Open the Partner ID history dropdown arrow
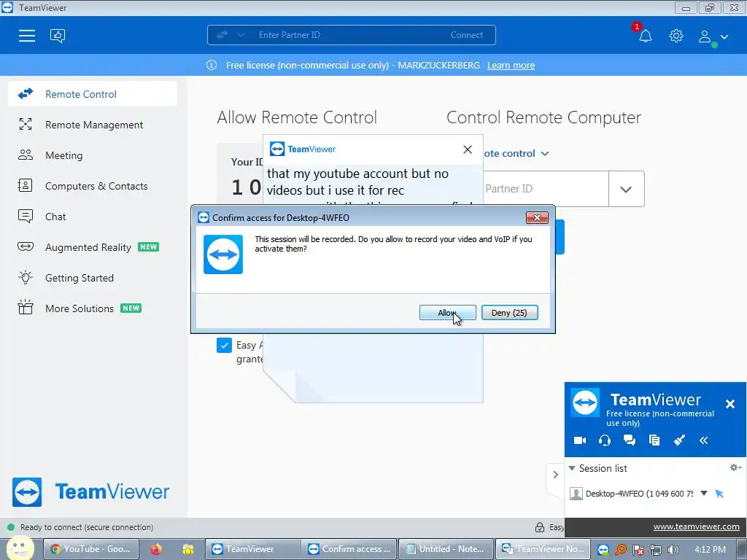Image resolution: width=747 pixels, height=560 pixels. coord(626,189)
